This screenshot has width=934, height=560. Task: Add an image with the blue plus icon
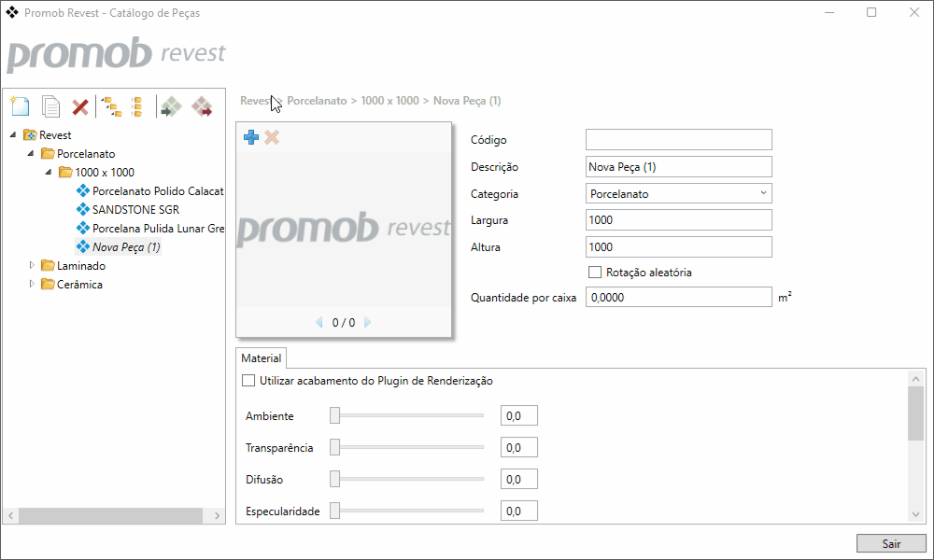pyautogui.click(x=251, y=137)
